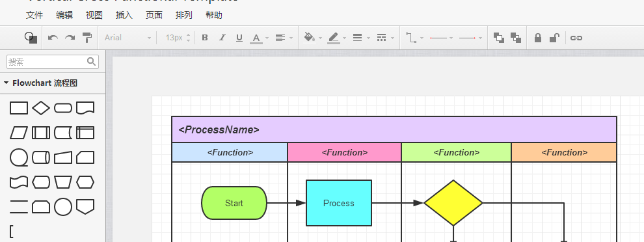This screenshot has width=644, height=242.
Task: Select the hexagon preparation shape
Action: click(85, 182)
